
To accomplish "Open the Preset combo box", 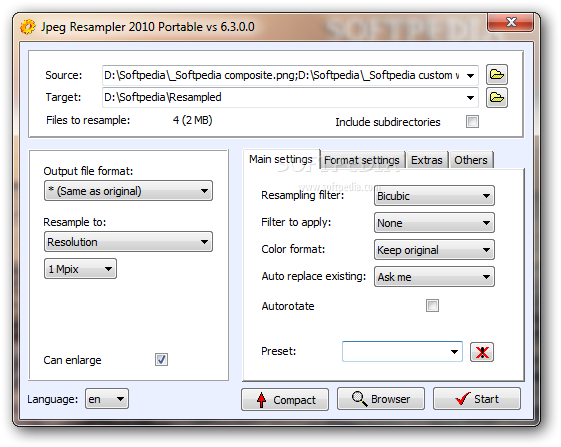I will pos(402,351).
